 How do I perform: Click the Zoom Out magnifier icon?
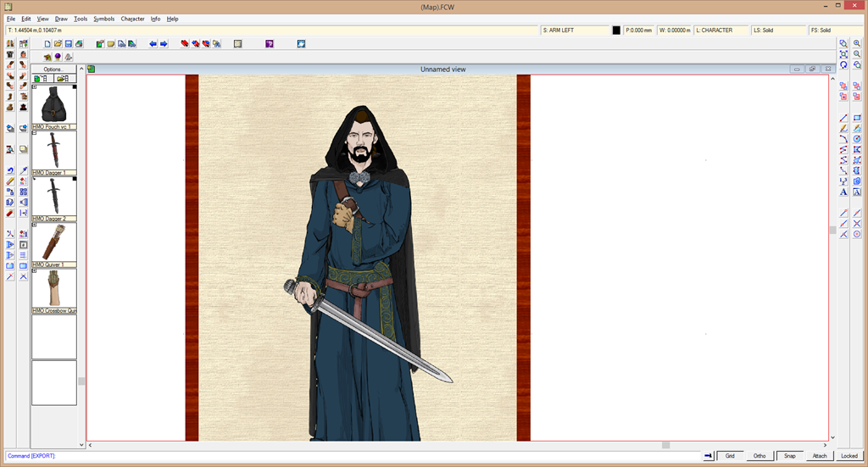(x=857, y=53)
